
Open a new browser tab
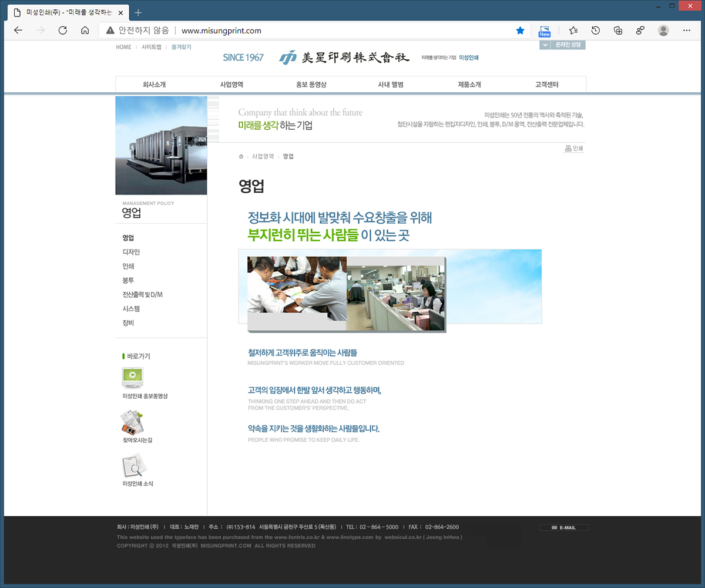pos(139,12)
